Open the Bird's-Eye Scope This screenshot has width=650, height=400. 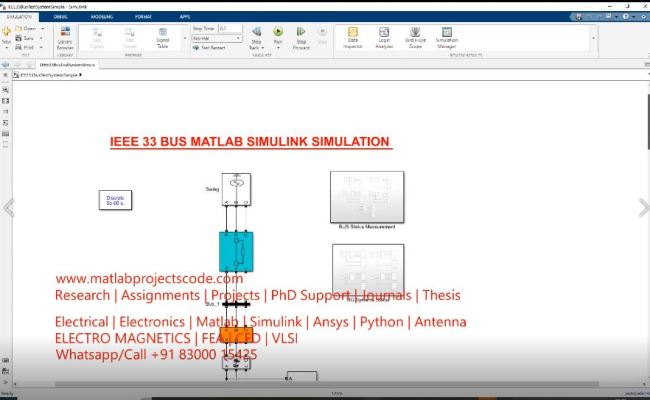coord(415,38)
